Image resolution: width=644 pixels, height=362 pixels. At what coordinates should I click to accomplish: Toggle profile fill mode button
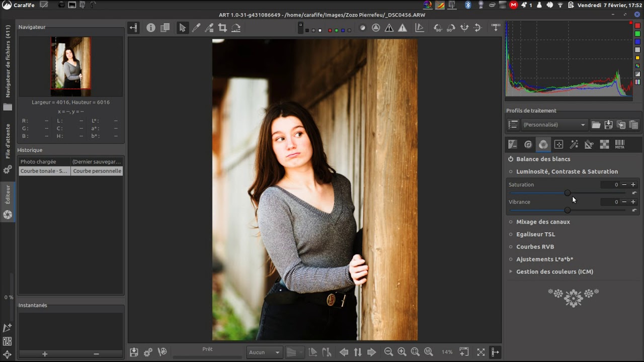pyautogui.click(x=513, y=125)
